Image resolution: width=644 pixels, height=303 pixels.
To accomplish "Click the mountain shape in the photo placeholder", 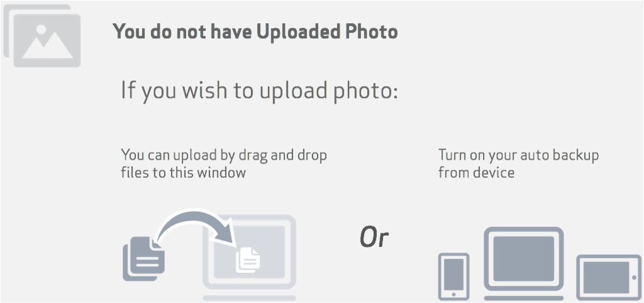I will tap(48, 45).
